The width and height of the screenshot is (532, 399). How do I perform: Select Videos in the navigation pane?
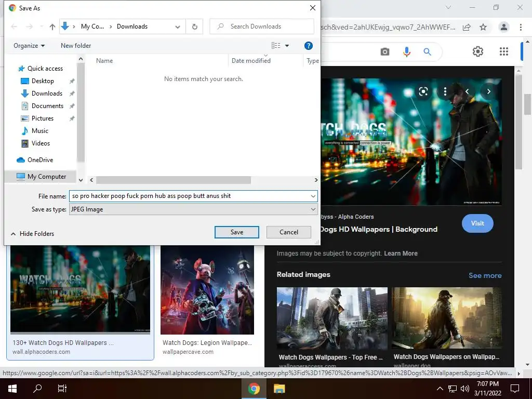pyautogui.click(x=41, y=143)
